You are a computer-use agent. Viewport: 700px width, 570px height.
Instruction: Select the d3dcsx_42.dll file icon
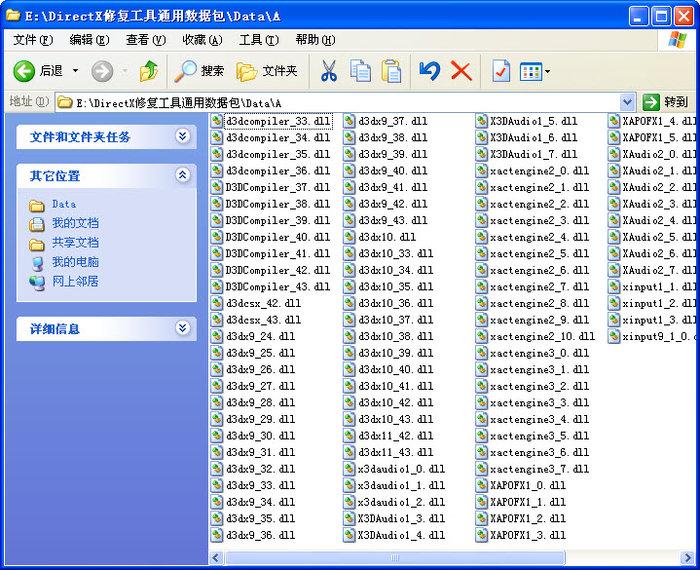pos(217,303)
